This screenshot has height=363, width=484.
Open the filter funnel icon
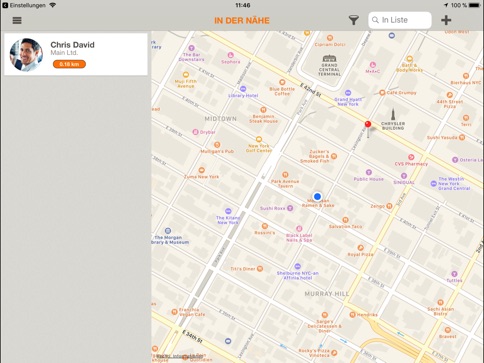click(354, 20)
